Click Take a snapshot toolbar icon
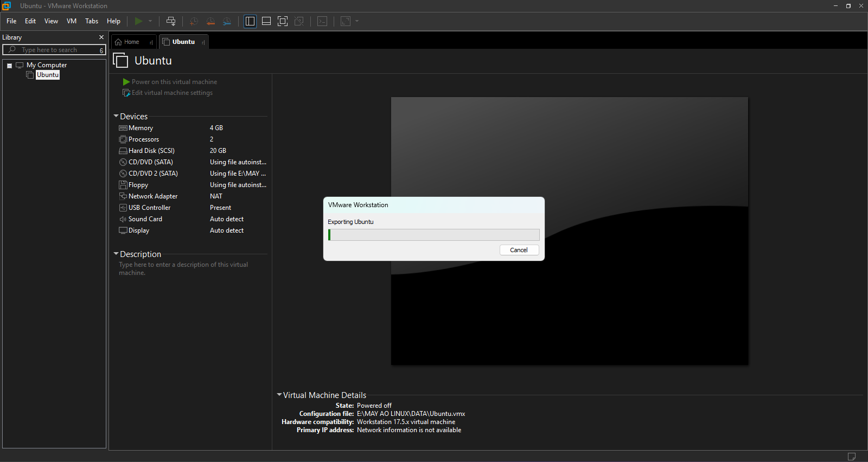 (x=194, y=21)
